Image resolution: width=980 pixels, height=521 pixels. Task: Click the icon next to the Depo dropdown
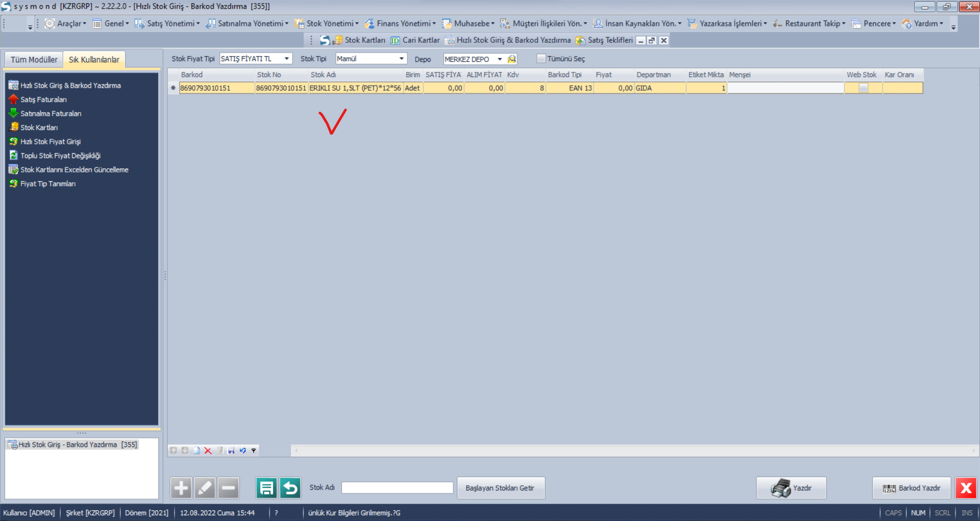(512, 59)
